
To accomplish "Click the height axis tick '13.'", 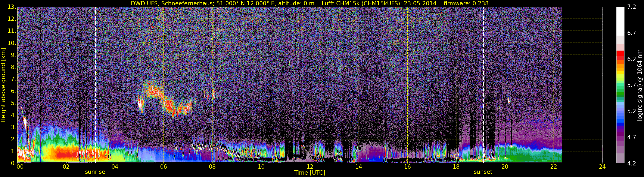I will [12, 7].
